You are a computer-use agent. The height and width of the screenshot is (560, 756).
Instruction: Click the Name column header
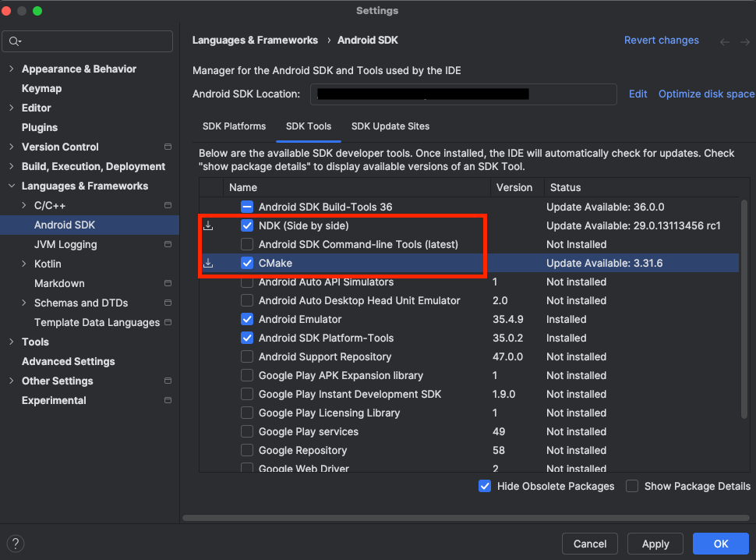tap(357, 188)
